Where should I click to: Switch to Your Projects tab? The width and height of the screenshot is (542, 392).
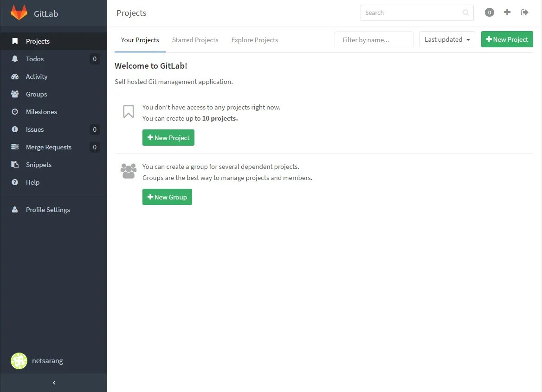click(x=140, y=40)
